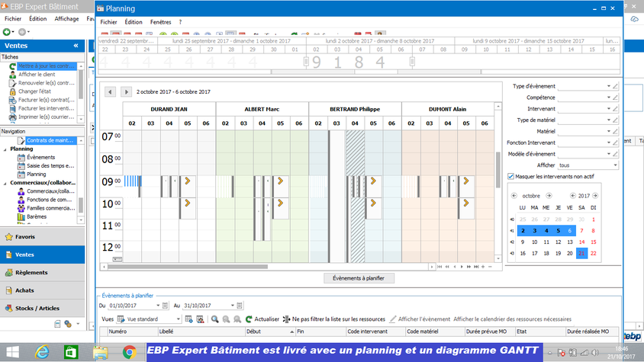
Task: Click the green Actualiser refresh icon
Action: (249, 319)
